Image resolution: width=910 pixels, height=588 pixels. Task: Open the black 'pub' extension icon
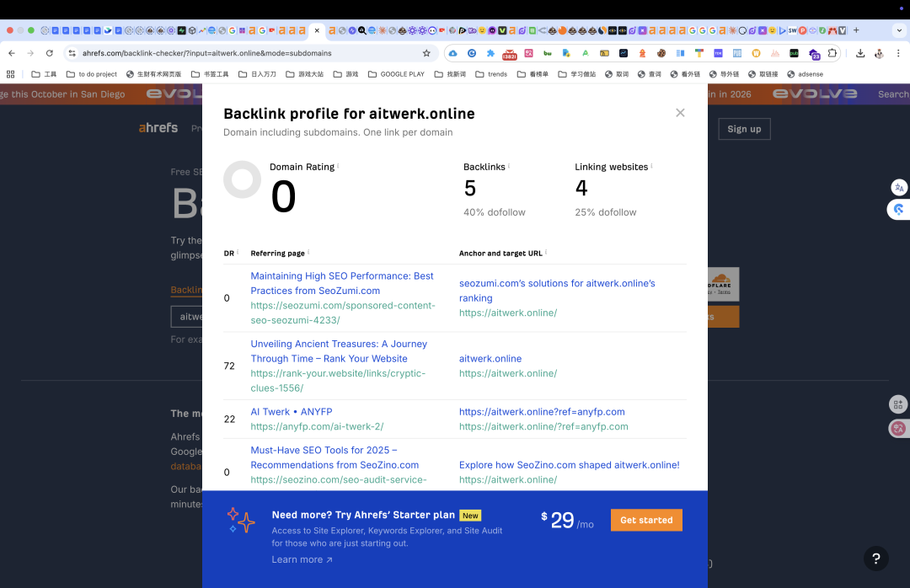click(794, 53)
